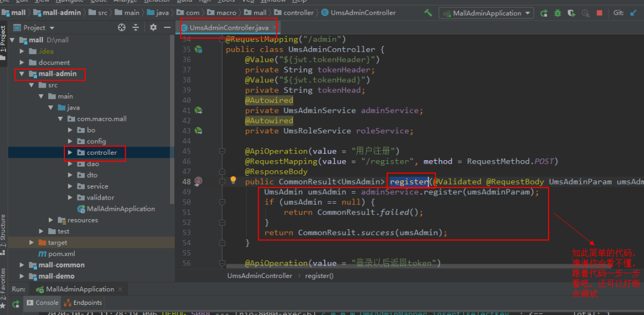The height and width of the screenshot is (315, 644).
Task: Run with coverage using the shield icon
Action: (571, 13)
